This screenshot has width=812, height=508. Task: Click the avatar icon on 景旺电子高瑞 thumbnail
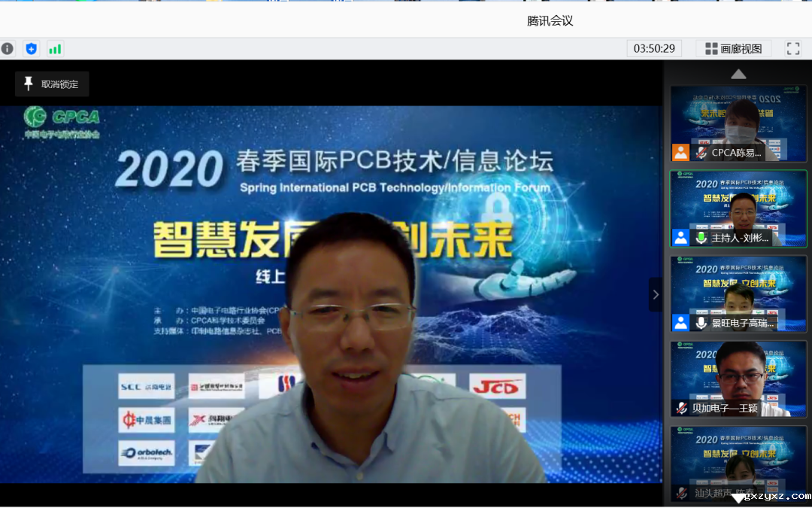click(x=680, y=322)
